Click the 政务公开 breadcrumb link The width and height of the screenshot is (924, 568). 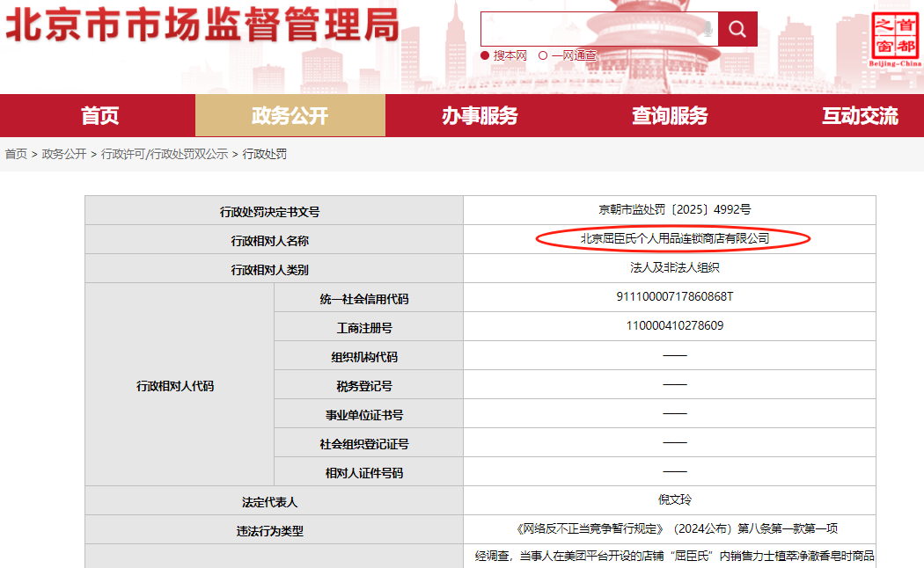point(64,154)
